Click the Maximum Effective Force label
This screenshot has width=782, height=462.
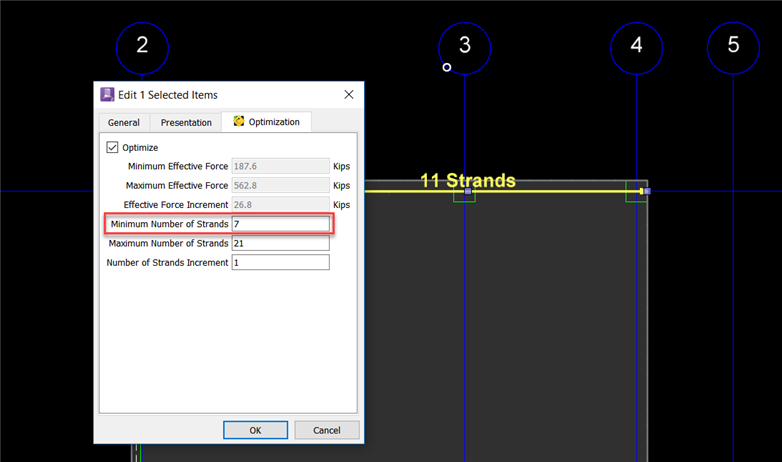pyautogui.click(x=177, y=185)
